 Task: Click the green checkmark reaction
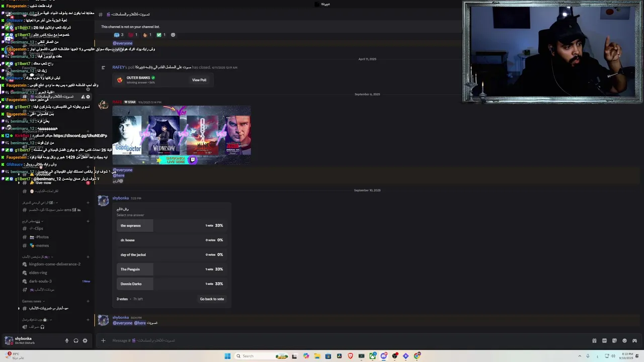coord(161,35)
